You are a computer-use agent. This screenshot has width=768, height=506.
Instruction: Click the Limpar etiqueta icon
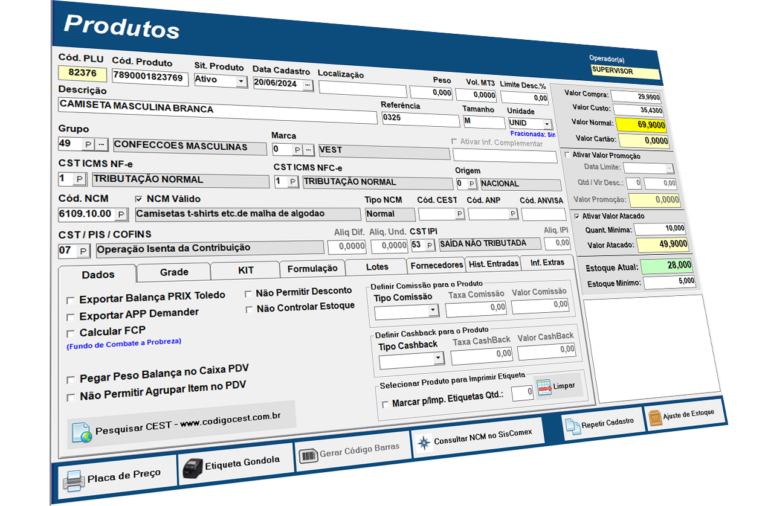point(544,388)
